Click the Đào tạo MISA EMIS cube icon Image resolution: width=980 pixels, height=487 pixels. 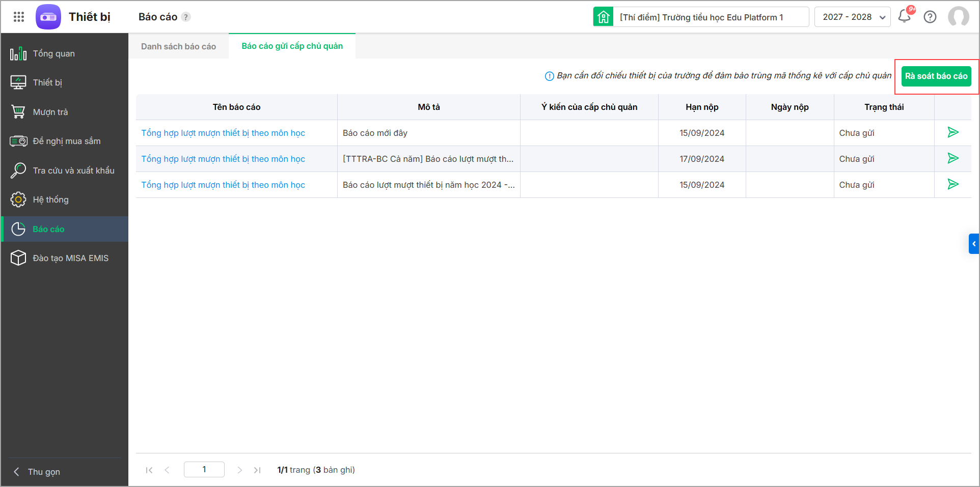pyautogui.click(x=18, y=258)
